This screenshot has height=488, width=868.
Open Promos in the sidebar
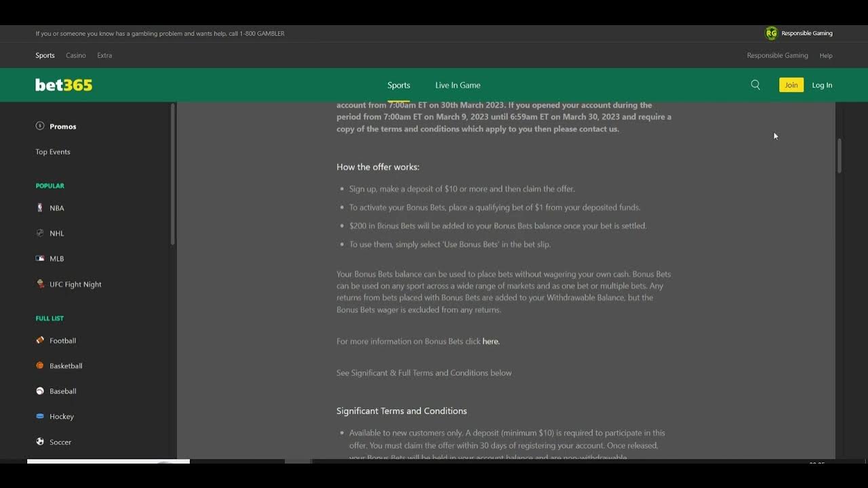click(x=62, y=127)
